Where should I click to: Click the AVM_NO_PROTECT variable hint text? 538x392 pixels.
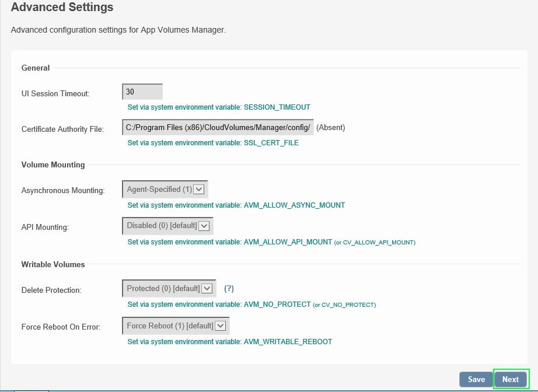pyautogui.click(x=251, y=304)
